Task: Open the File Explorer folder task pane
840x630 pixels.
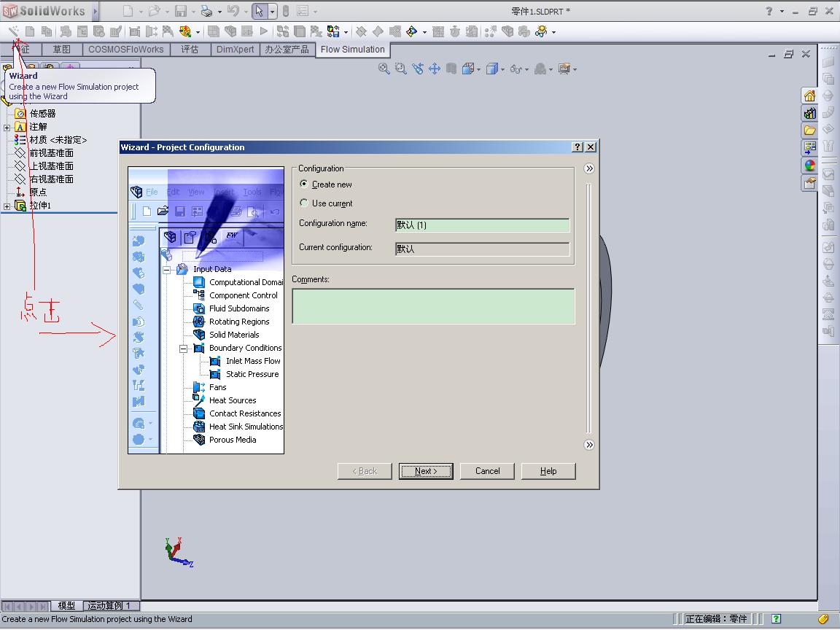Action: [809, 131]
